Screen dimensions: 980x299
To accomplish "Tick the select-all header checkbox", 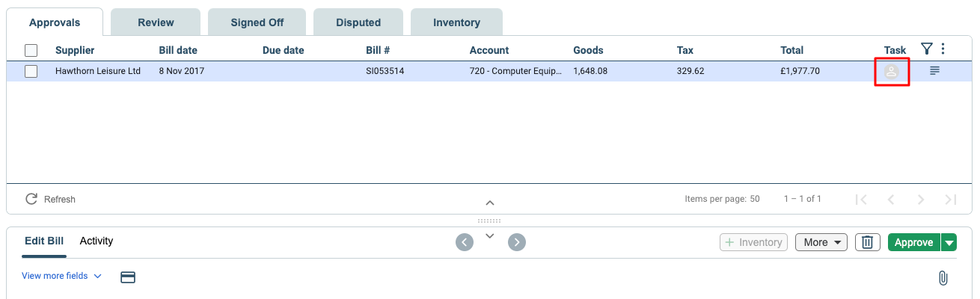I will (31, 50).
